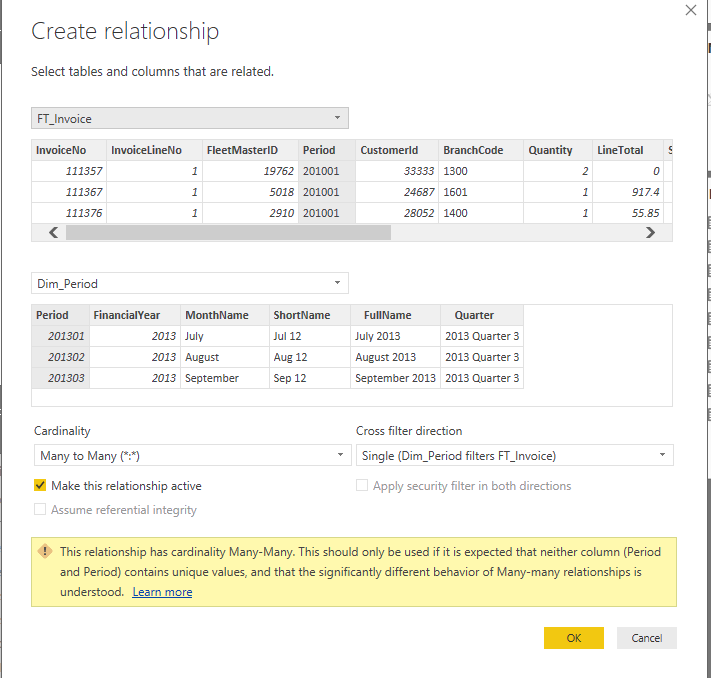Click FullName cell September 2013

[395, 378]
